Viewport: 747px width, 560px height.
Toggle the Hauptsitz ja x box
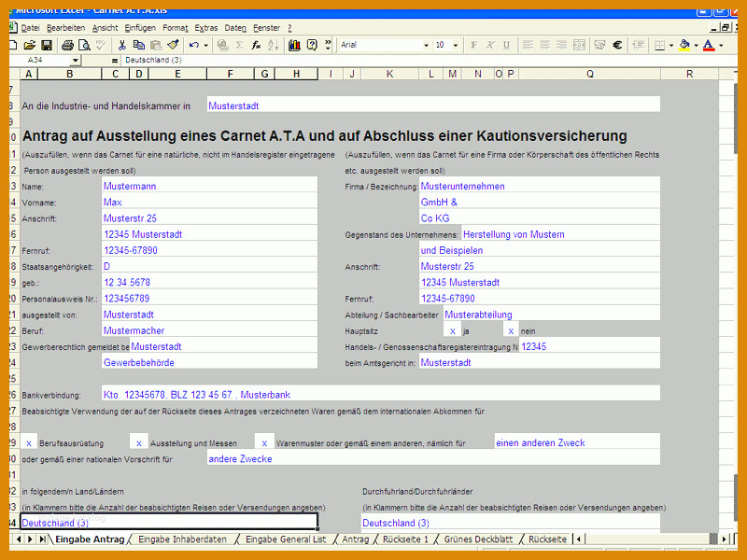(x=453, y=330)
